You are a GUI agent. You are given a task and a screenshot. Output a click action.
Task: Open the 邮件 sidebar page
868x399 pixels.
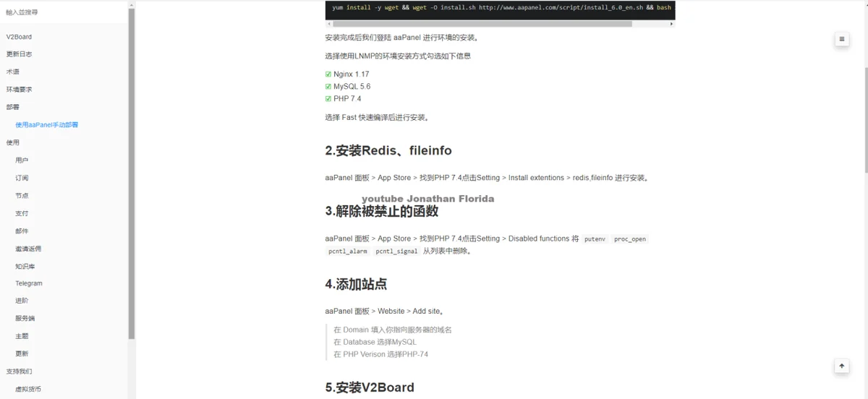pyautogui.click(x=22, y=231)
